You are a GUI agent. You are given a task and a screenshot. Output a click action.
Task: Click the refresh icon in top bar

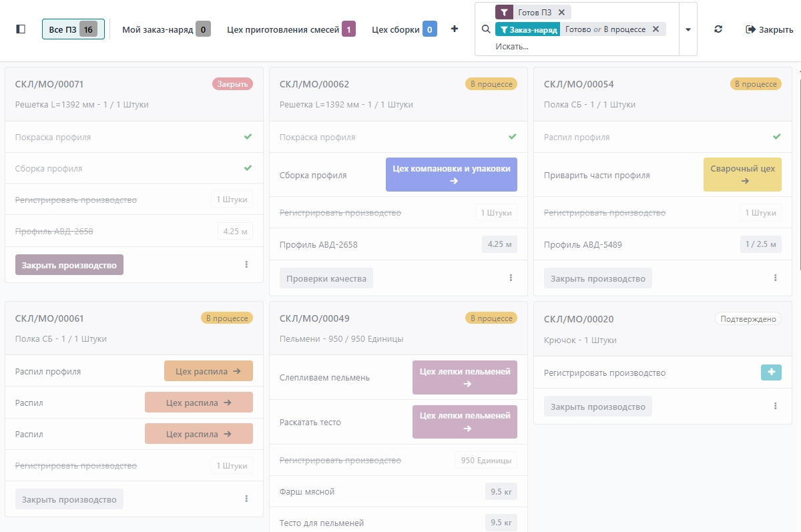point(718,29)
